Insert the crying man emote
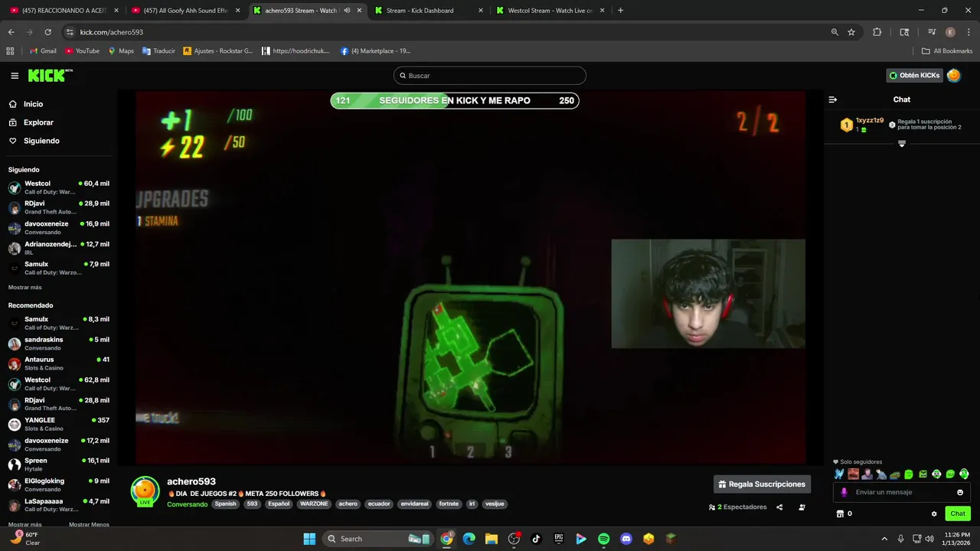Image resolution: width=980 pixels, height=551 pixels. coord(854,474)
